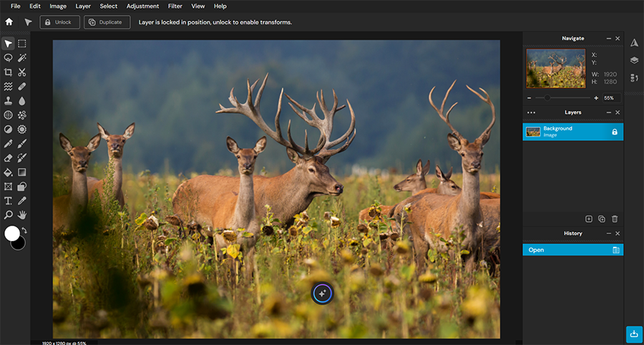
Task: Open Layers panel three-dot options
Action: (531, 112)
